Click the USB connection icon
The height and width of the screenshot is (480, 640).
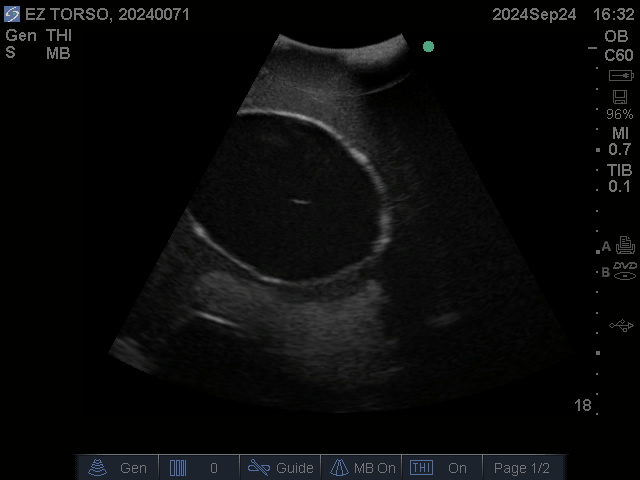click(621, 326)
